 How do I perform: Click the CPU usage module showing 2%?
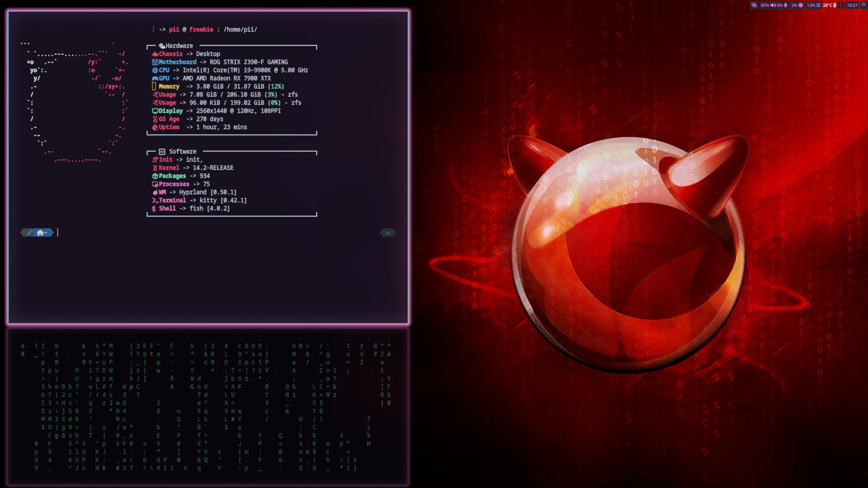(x=797, y=5)
